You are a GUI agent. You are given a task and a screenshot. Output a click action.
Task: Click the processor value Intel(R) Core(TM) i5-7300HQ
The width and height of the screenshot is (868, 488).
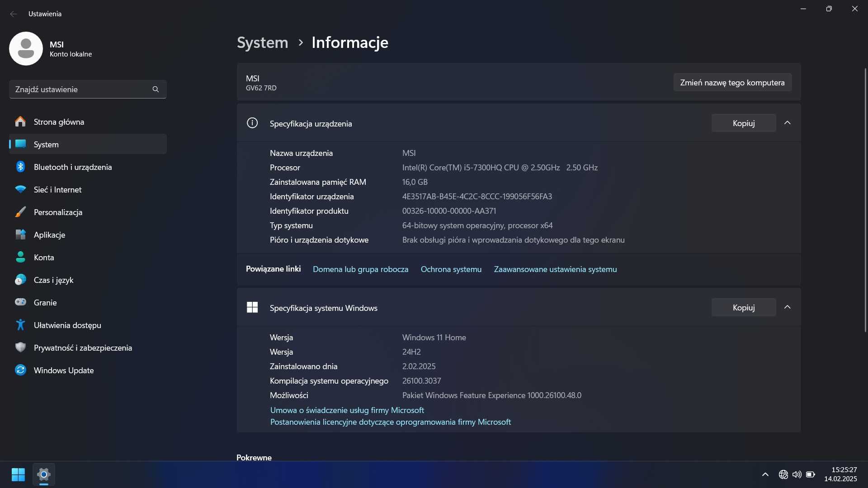pyautogui.click(x=500, y=167)
